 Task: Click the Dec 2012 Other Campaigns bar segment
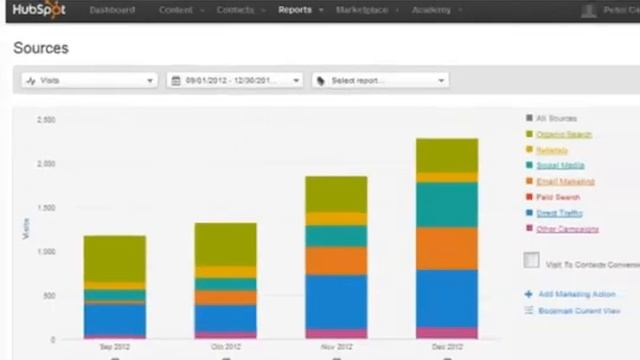447,333
